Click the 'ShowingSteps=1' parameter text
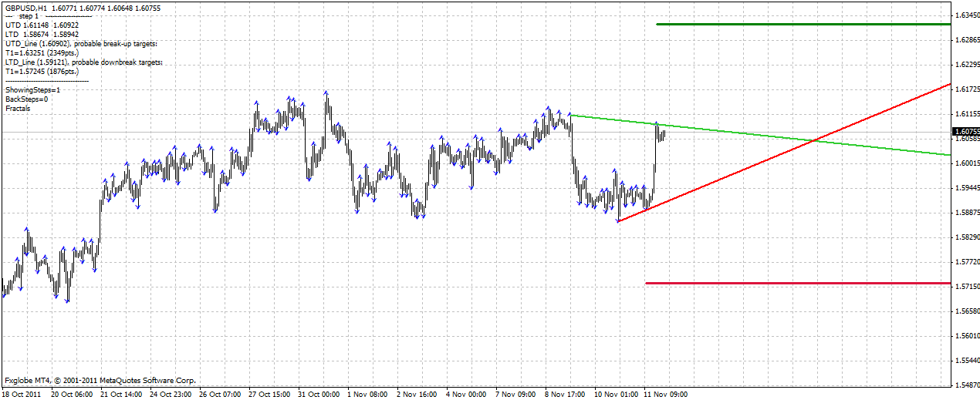980x400 pixels. point(32,90)
